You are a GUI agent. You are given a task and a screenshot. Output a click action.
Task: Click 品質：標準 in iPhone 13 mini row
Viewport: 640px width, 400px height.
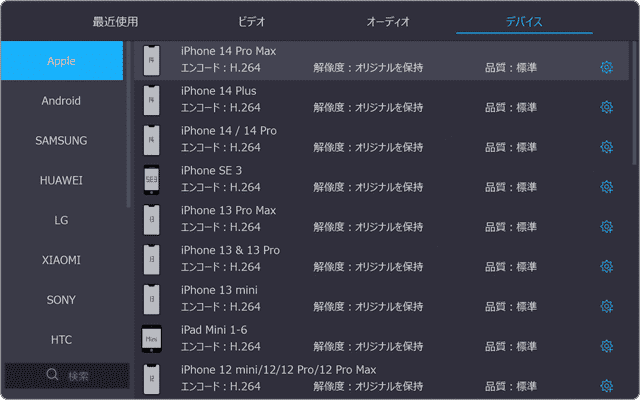[511, 307]
